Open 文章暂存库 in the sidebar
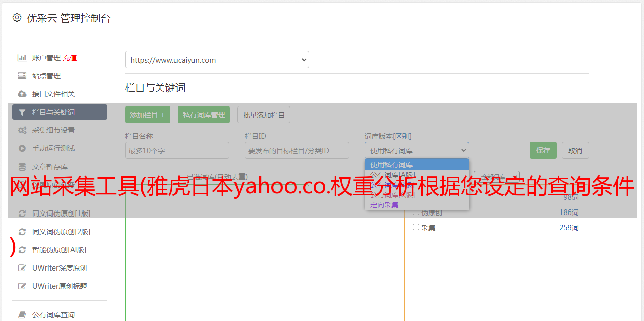This screenshot has width=644, height=321. 50,167
